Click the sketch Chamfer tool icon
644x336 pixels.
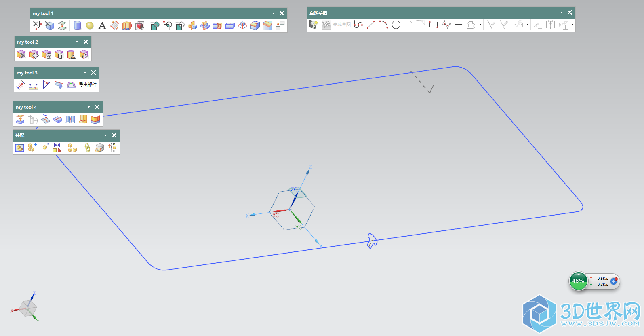[421, 25]
